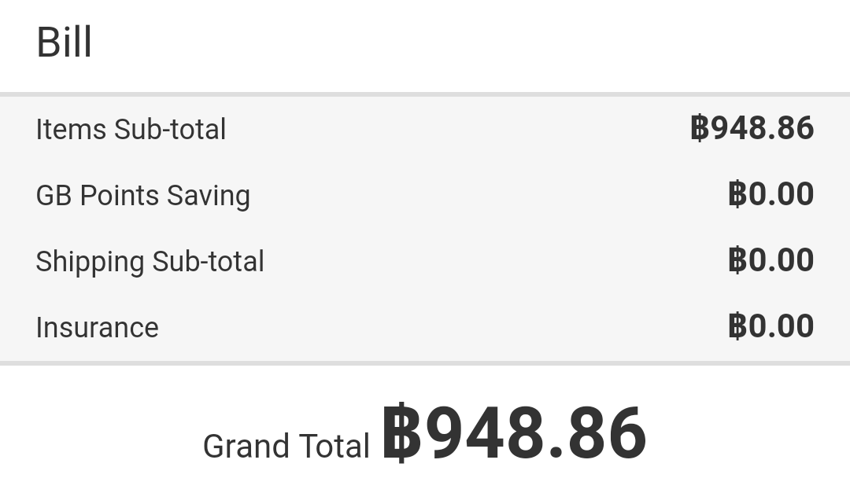Click the Grand Total label
The image size is (850, 504).
[x=286, y=446]
